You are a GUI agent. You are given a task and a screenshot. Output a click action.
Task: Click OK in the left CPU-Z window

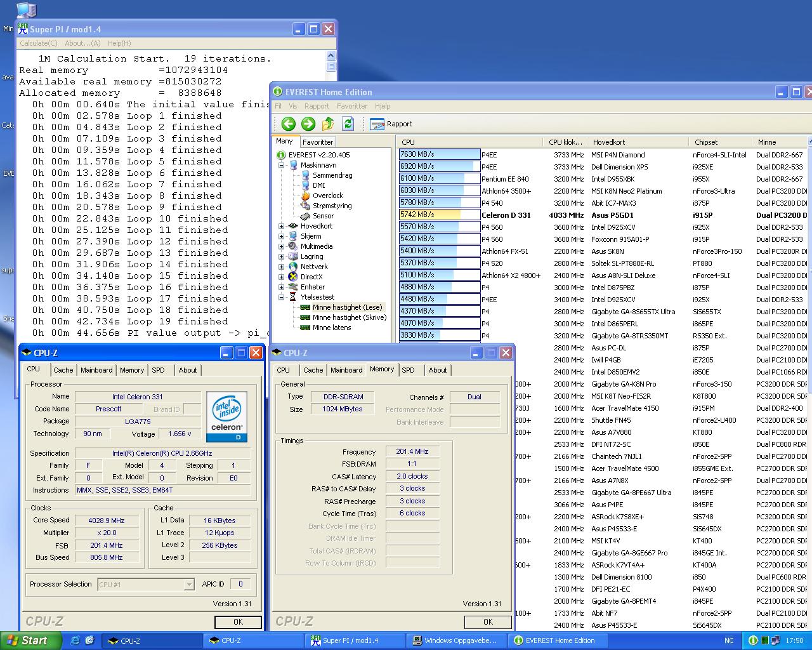tap(238, 622)
